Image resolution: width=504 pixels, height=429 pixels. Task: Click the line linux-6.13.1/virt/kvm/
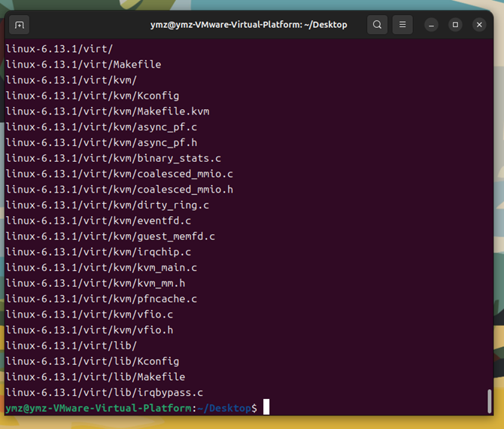pyautogui.click(x=71, y=80)
